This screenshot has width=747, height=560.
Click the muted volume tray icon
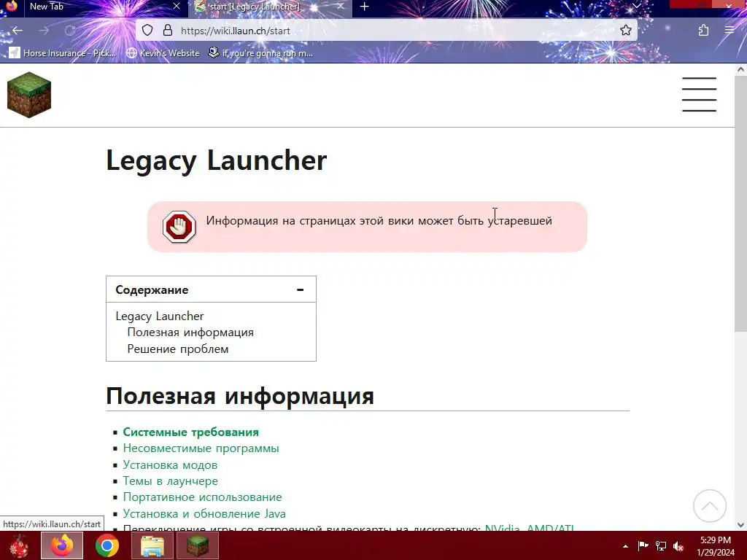click(678, 545)
